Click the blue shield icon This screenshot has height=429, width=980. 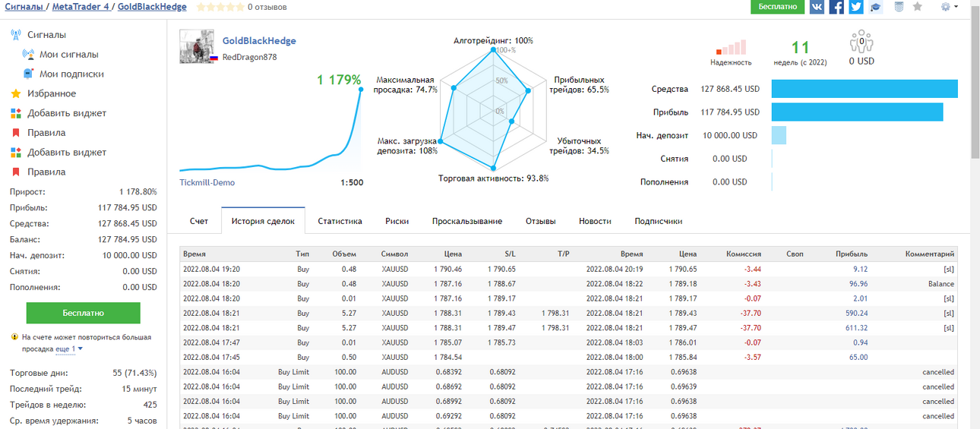[x=899, y=7]
